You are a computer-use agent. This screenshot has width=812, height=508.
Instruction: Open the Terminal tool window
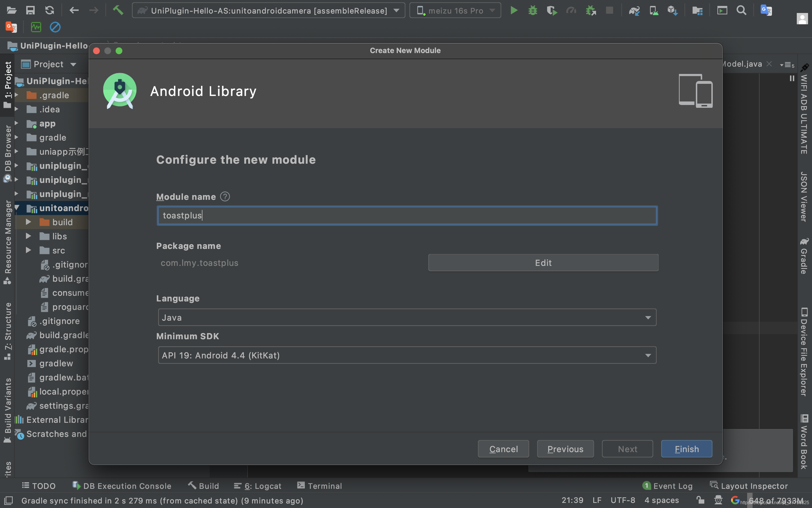(x=320, y=486)
